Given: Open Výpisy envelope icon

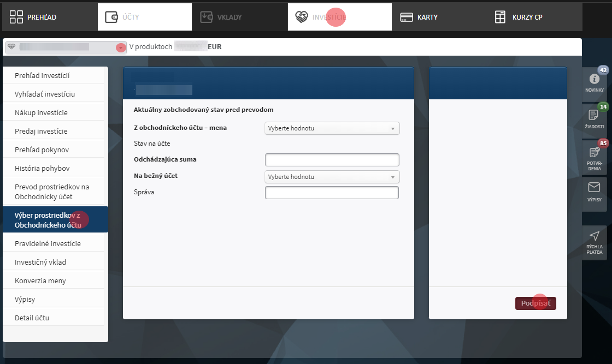Looking at the screenshot, I should click(594, 188).
